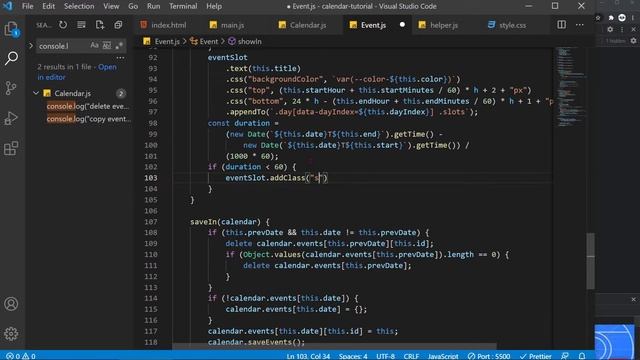Collapse all search results icon

(x=118, y=25)
